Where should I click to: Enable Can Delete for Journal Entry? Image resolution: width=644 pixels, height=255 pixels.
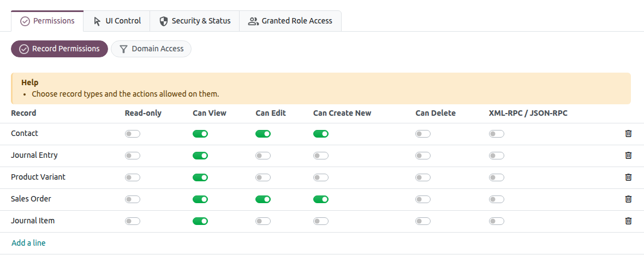(x=423, y=156)
